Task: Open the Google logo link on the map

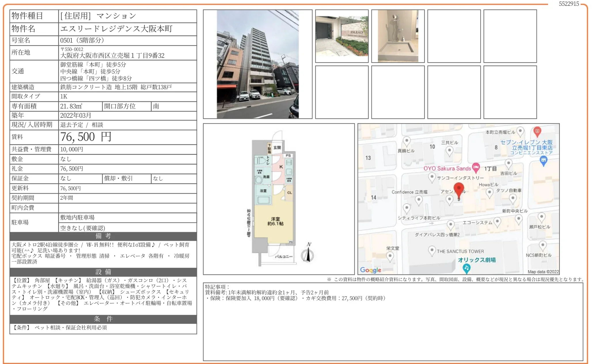Action: coord(371,270)
